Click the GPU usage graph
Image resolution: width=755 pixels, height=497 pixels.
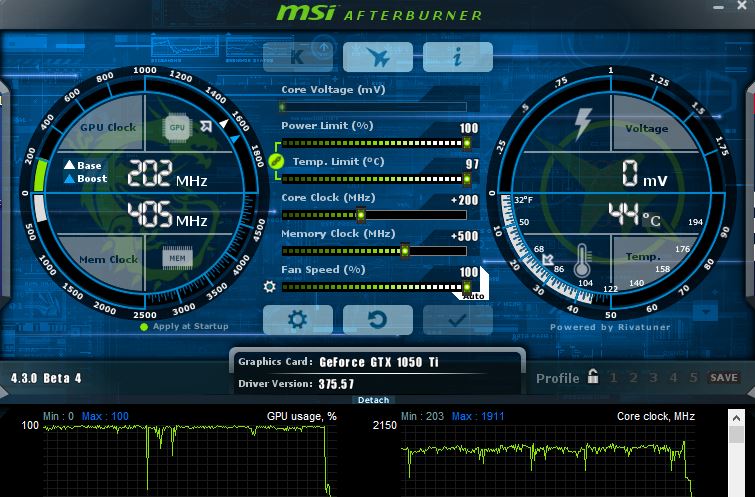coord(190,460)
